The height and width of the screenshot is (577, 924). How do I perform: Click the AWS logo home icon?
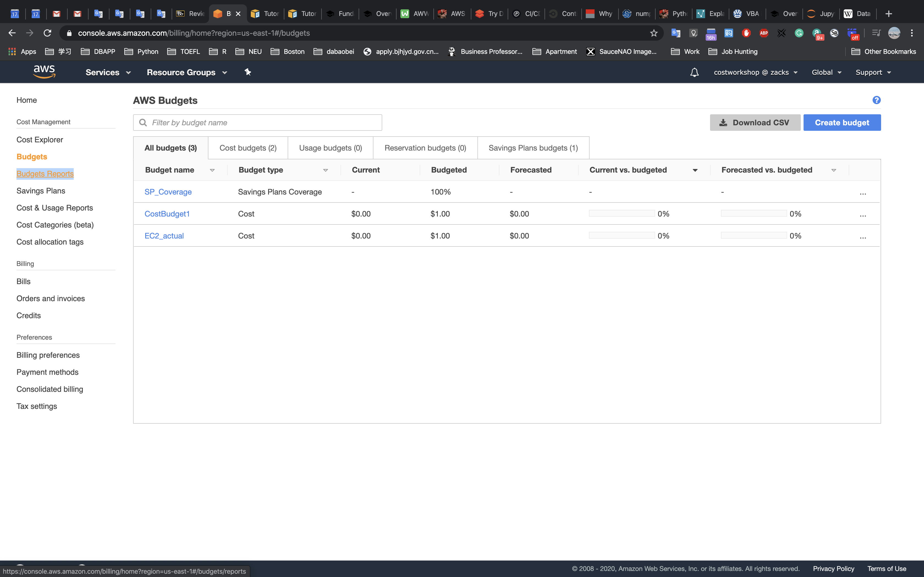[x=44, y=72]
